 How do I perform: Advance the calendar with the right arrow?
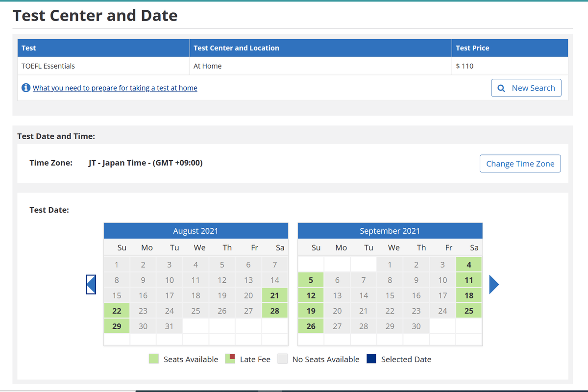point(494,284)
